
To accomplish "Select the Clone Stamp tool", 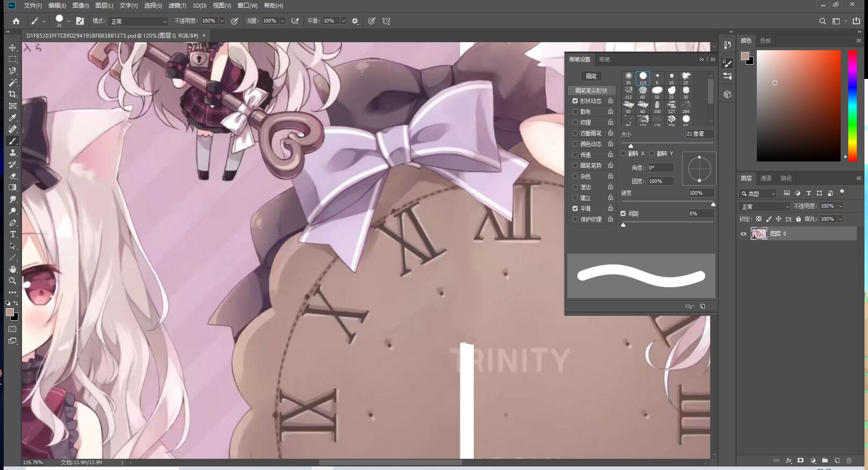I will click(x=13, y=152).
